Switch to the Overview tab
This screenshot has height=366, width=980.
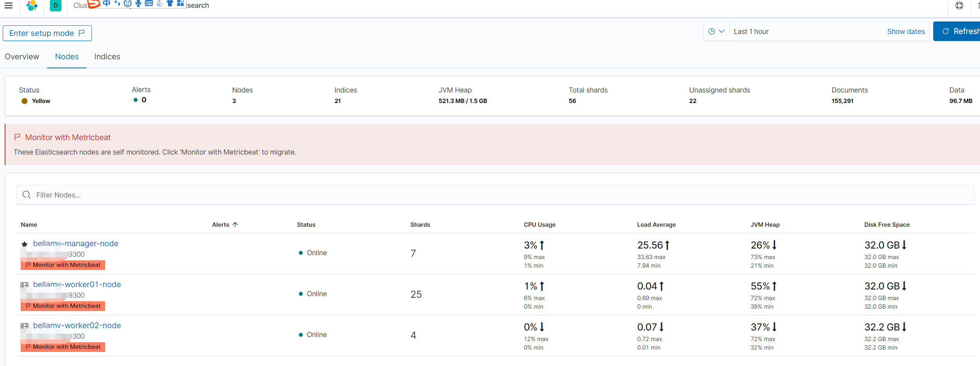(x=22, y=57)
